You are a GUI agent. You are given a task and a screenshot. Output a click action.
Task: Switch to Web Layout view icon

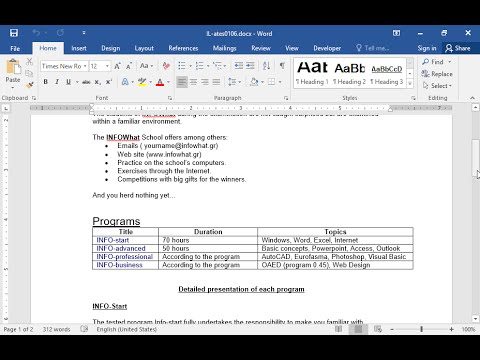(378, 329)
